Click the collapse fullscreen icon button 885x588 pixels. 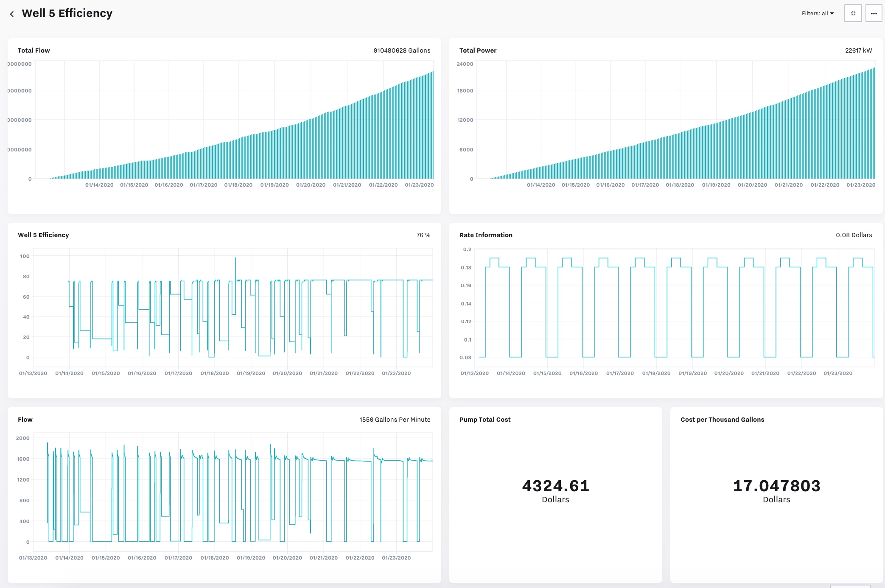click(x=853, y=13)
